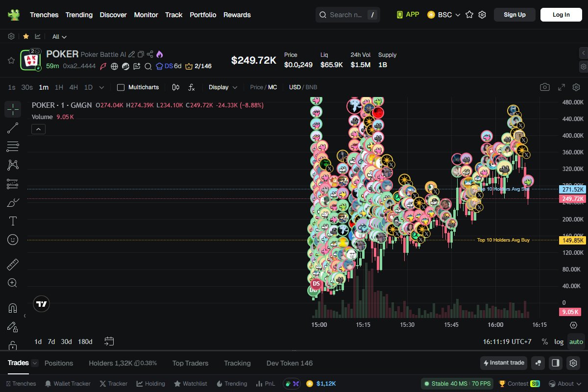Viewport: 588px width, 392px height.
Task: Open the BSC network dropdown
Action: [444, 15]
